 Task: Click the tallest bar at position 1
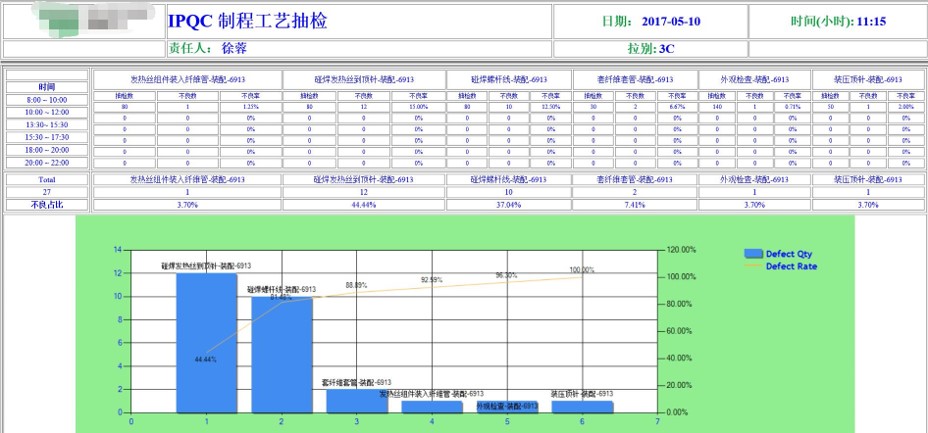tap(206, 342)
